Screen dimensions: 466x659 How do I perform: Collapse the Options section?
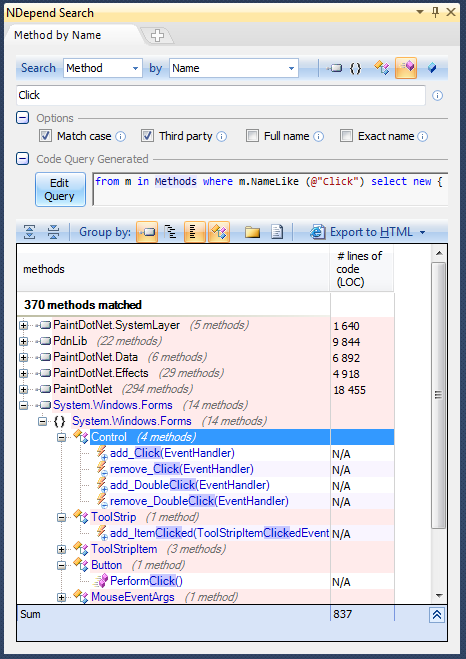tap(23, 118)
